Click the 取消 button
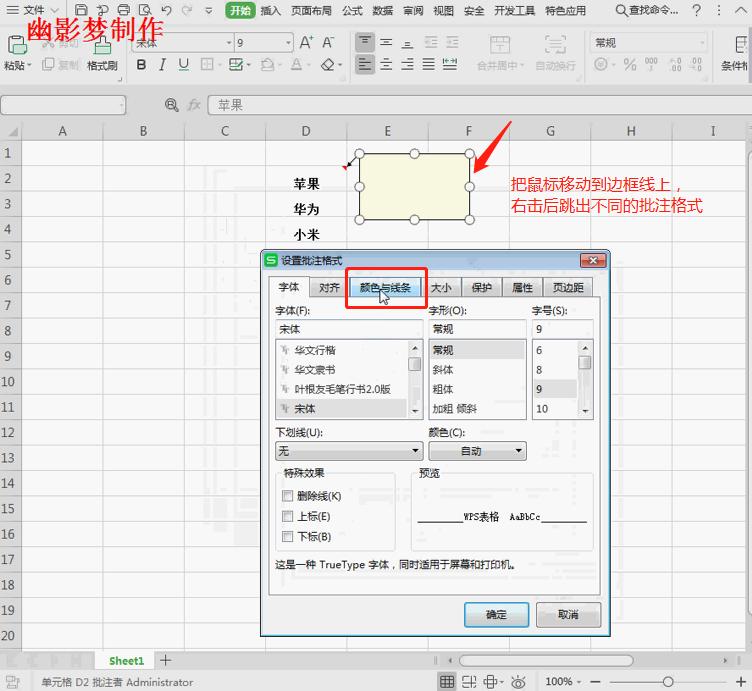 coord(568,614)
